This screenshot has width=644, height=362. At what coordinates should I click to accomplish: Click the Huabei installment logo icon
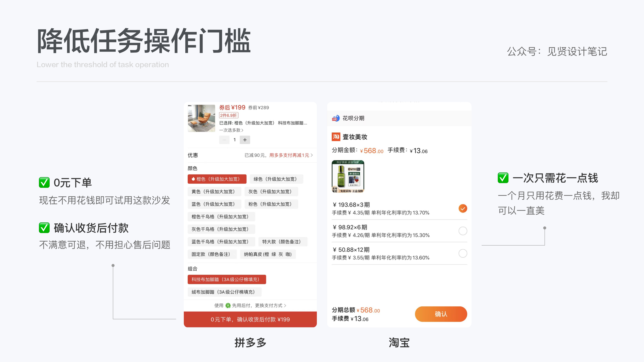point(336,118)
